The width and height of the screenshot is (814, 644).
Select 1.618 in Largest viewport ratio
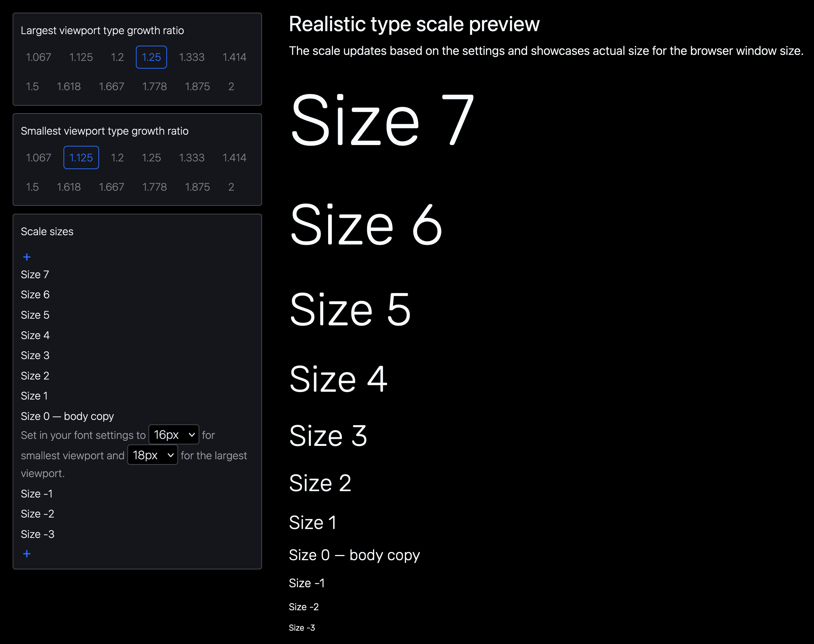69,87
